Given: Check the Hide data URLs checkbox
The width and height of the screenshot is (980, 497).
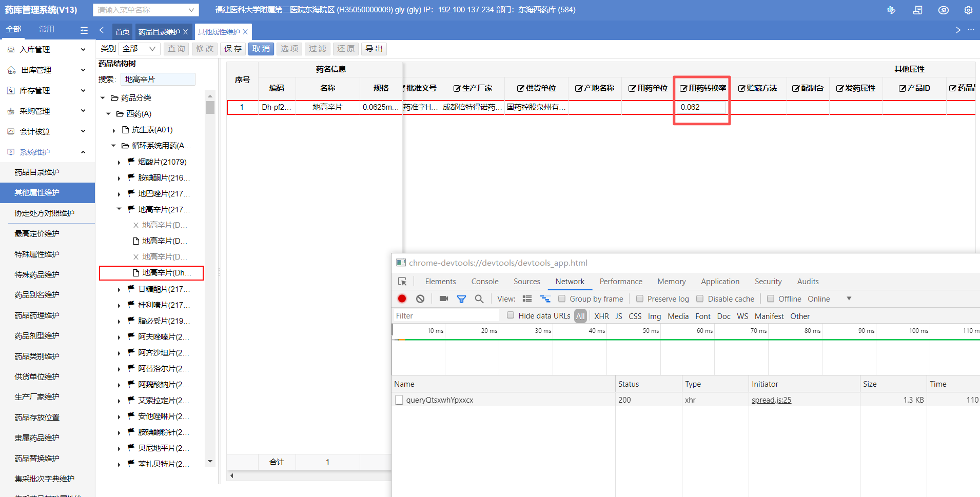Looking at the screenshot, I should (511, 315).
